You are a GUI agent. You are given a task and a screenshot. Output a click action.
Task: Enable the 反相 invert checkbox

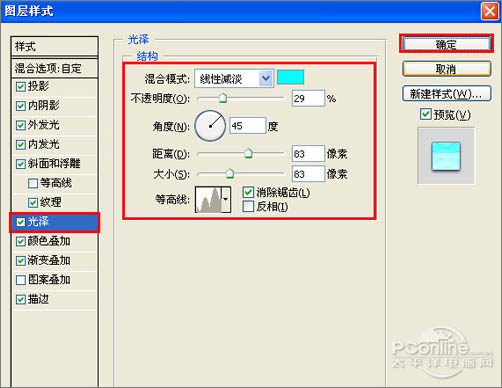click(x=248, y=207)
